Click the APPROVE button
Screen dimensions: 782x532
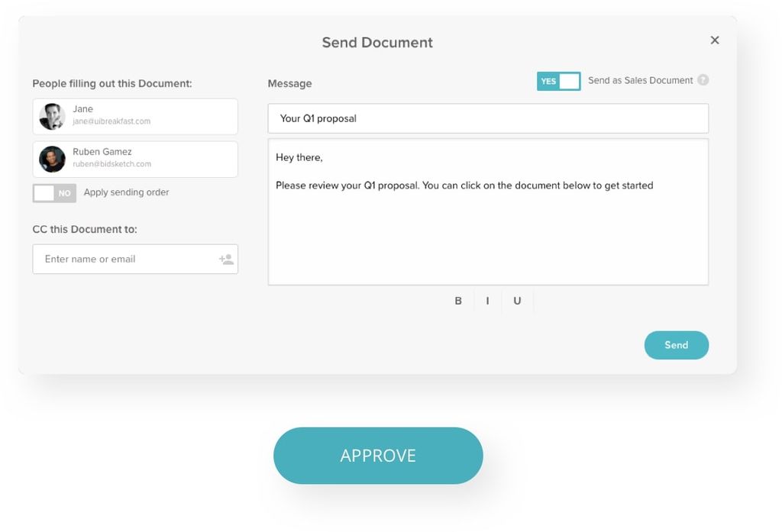pos(377,455)
